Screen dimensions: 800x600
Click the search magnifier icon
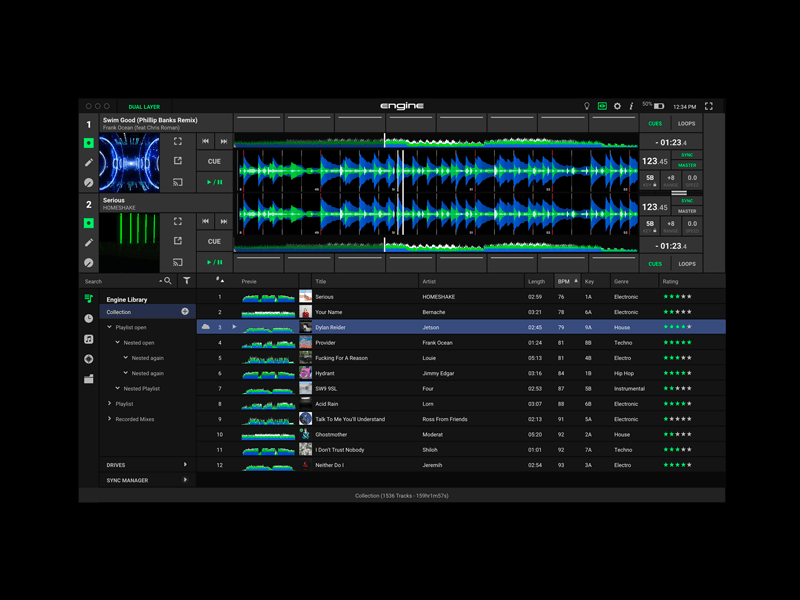168,281
